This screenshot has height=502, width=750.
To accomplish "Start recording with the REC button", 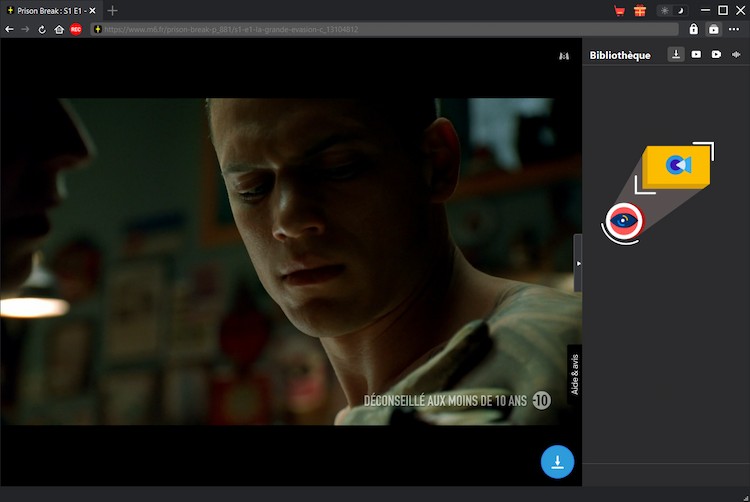I will point(76,30).
